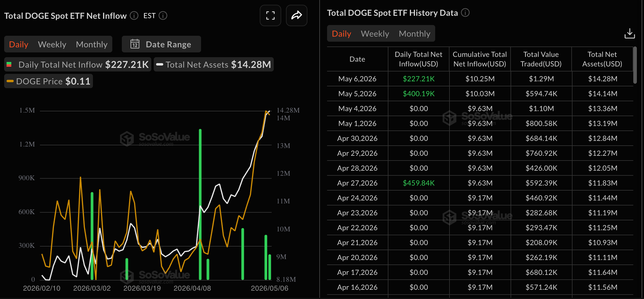Click the $11.25M net assets cell
This screenshot has height=299, width=644.
(603, 228)
